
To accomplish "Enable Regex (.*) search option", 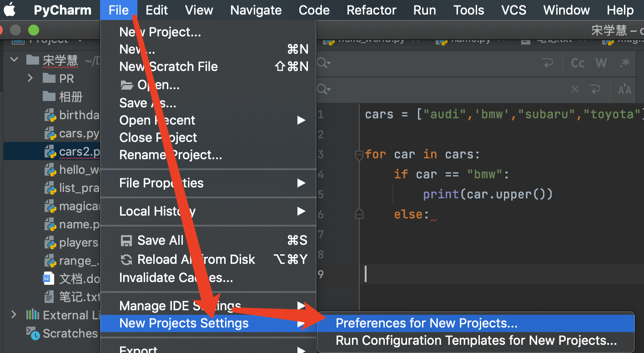I will point(625,63).
